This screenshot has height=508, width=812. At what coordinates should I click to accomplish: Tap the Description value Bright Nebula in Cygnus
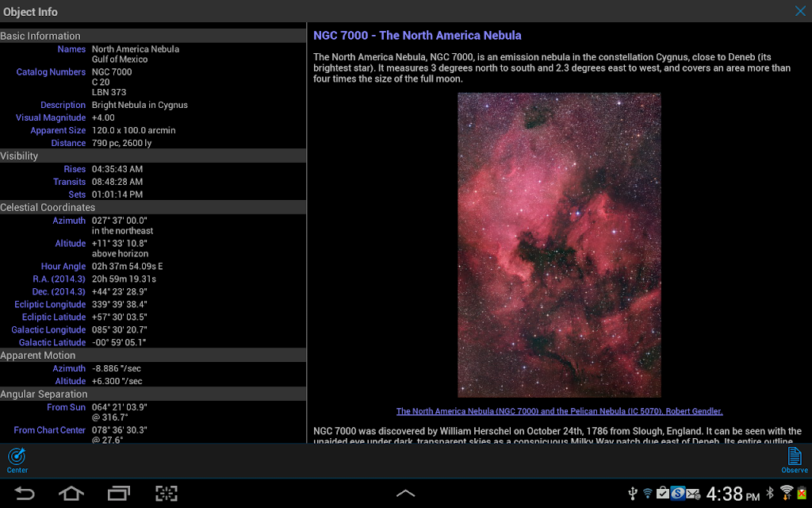[x=140, y=105]
